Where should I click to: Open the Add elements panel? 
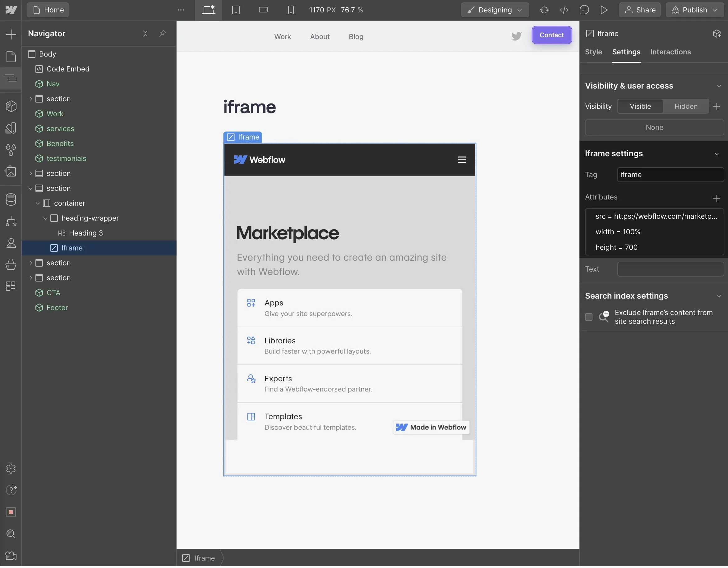tap(11, 34)
